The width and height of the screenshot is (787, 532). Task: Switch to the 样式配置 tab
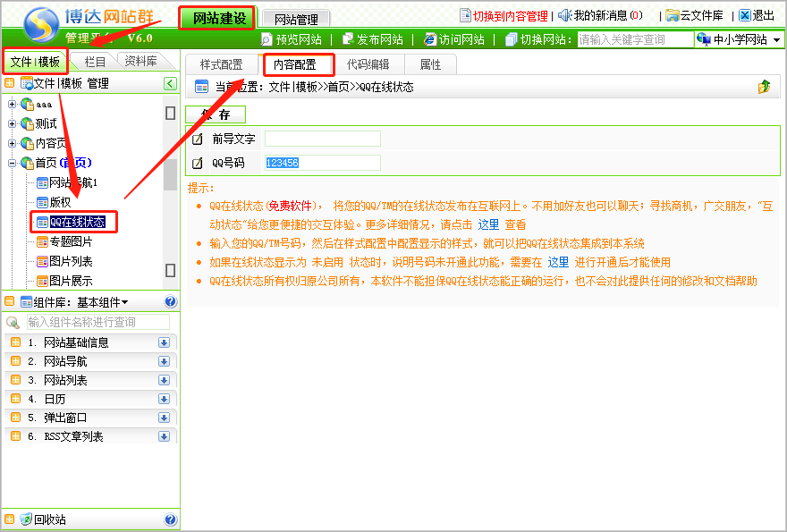pyautogui.click(x=221, y=64)
